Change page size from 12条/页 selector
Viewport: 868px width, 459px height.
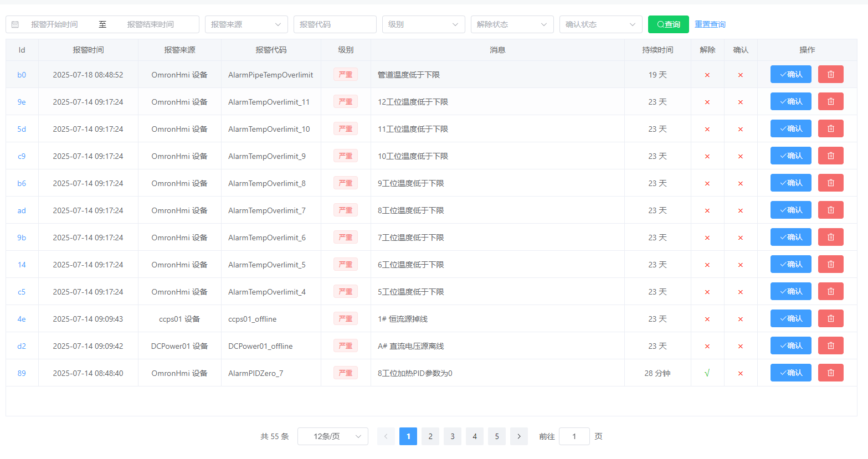click(332, 436)
